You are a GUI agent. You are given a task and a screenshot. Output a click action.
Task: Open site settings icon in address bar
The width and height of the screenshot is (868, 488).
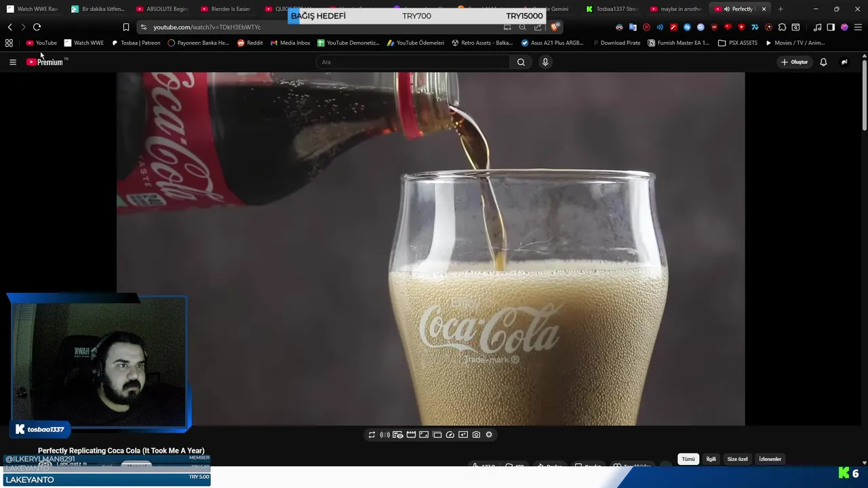(x=143, y=27)
